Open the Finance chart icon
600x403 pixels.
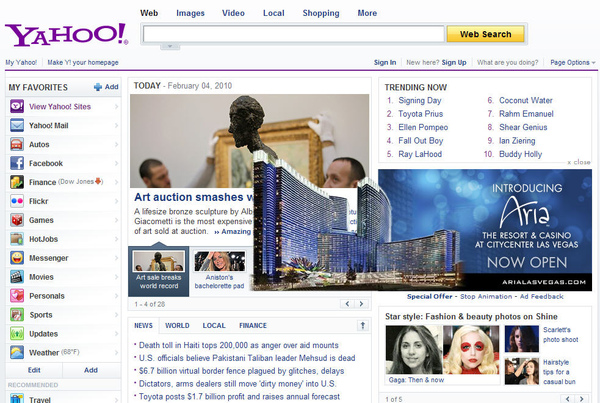(17, 182)
